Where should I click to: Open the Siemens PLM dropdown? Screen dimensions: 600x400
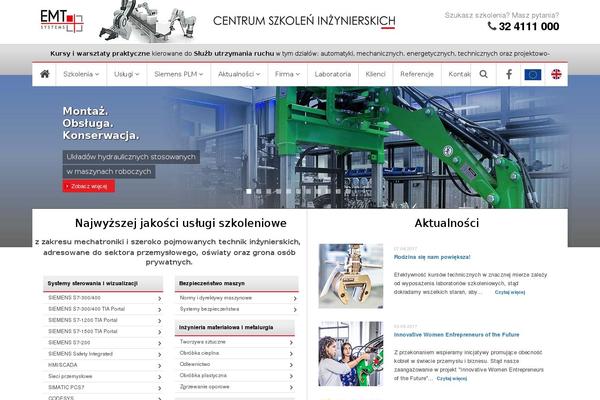coord(179,74)
